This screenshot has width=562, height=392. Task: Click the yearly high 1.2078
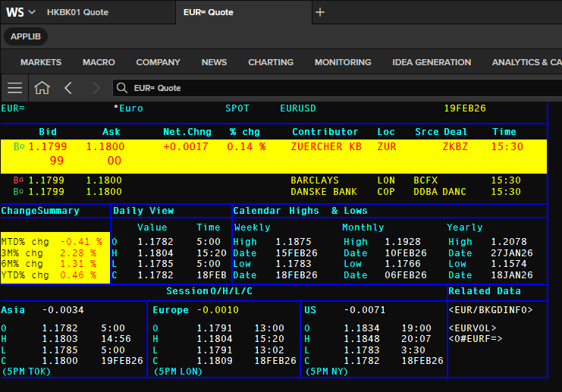(x=509, y=242)
